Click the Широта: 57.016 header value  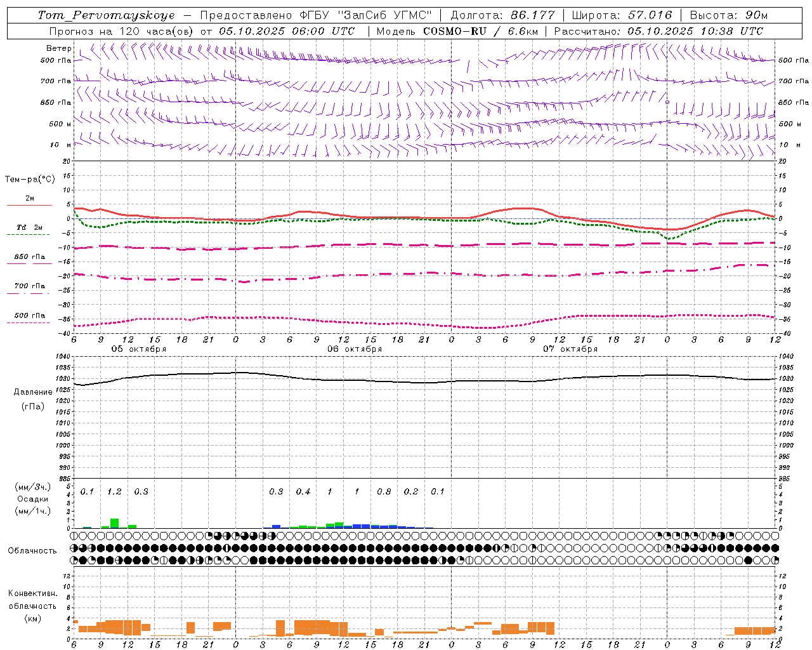(622, 15)
